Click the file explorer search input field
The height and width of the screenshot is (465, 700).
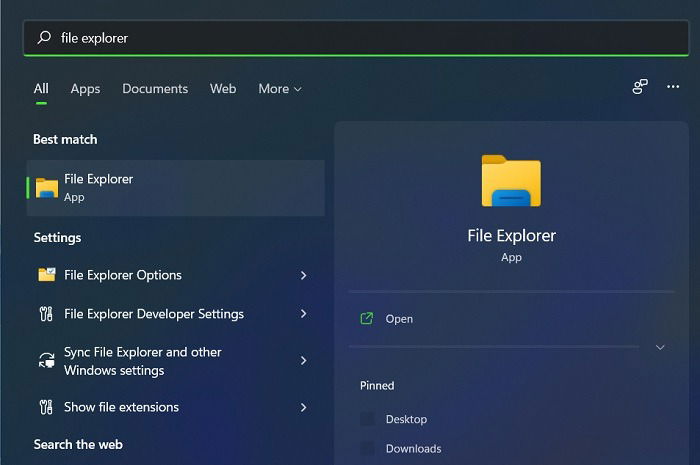pyautogui.click(x=356, y=38)
